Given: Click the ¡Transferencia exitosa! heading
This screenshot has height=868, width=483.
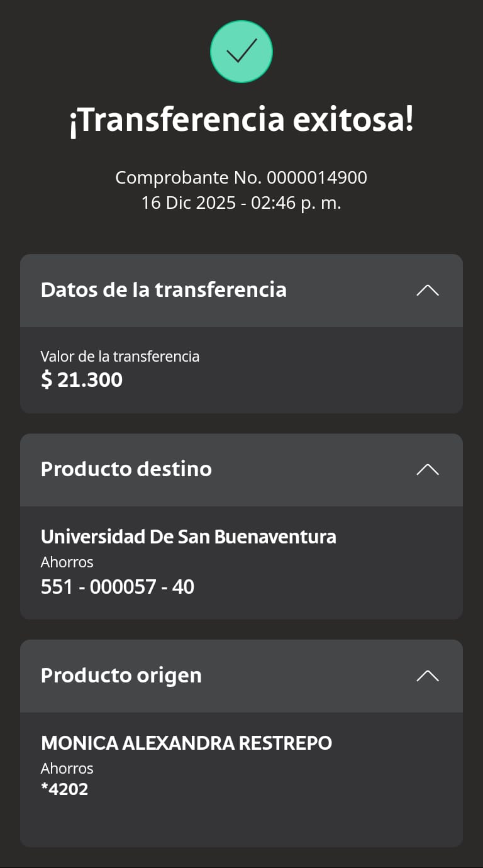Looking at the screenshot, I should click(241, 120).
